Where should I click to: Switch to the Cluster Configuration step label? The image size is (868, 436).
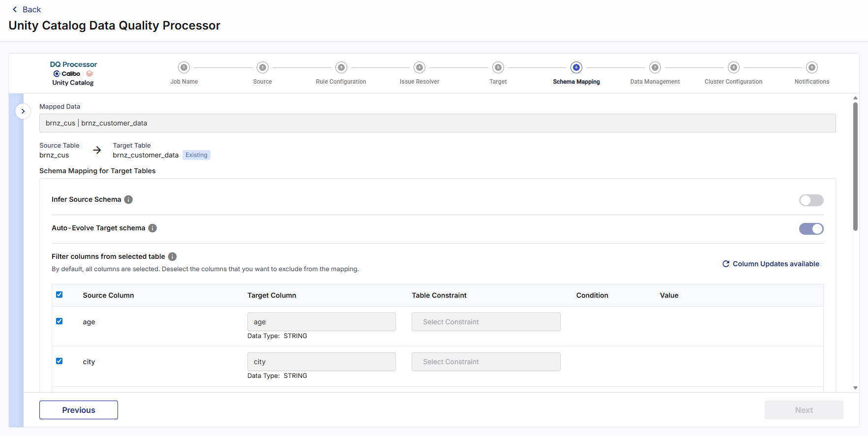(733, 82)
